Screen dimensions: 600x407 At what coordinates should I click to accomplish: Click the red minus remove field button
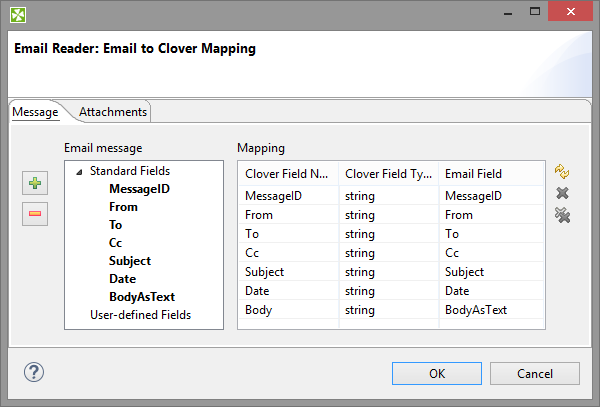click(x=35, y=213)
